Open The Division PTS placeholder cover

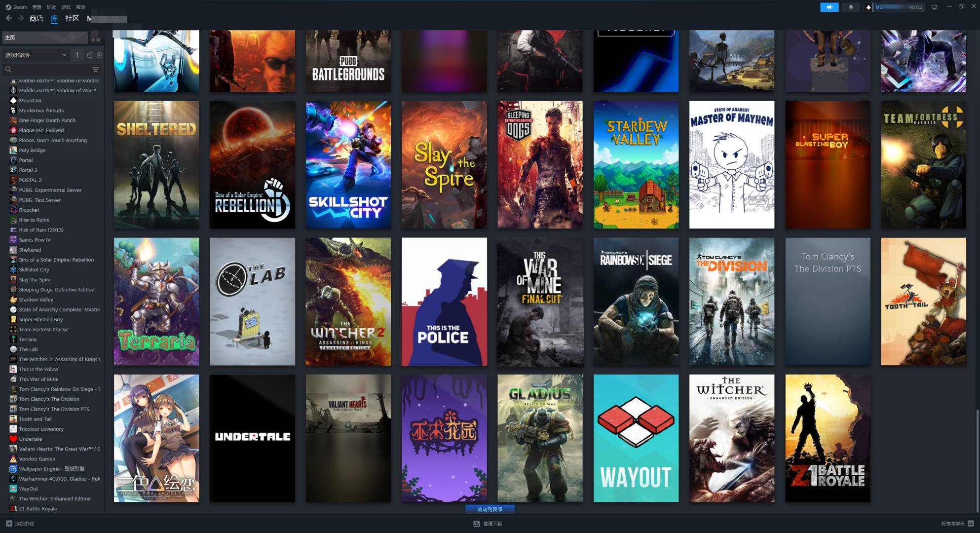pyautogui.click(x=828, y=302)
